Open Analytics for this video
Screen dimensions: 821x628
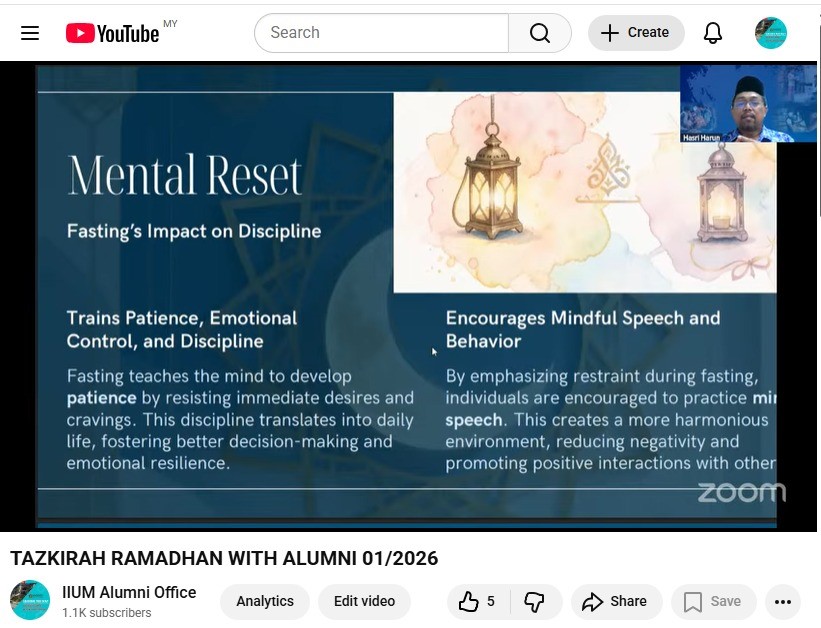pos(265,601)
